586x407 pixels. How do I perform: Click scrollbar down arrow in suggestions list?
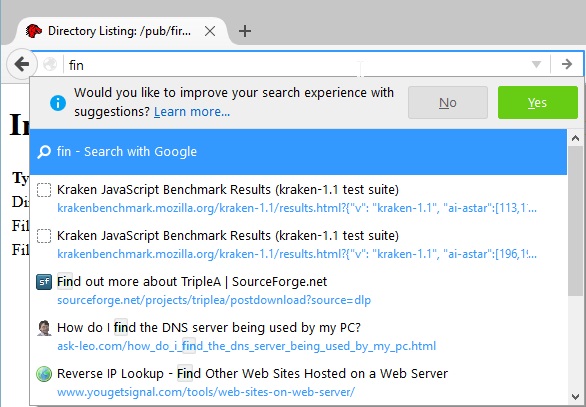(x=575, y=397)
